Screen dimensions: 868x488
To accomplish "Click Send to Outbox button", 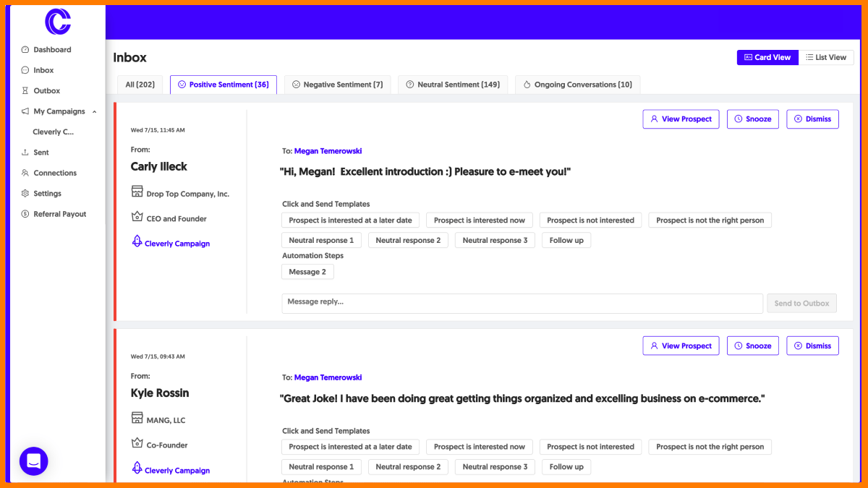I will (801, 304).
